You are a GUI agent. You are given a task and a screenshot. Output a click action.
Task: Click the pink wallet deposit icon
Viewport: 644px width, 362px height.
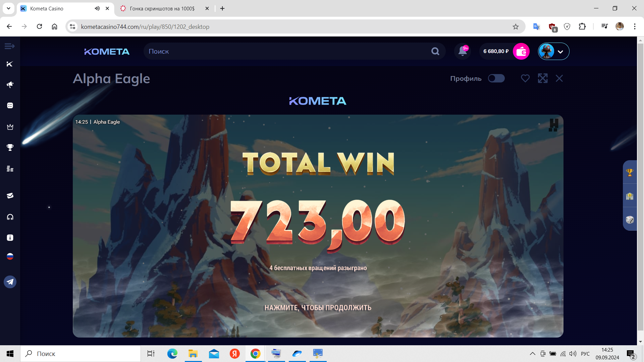point(521,51)
